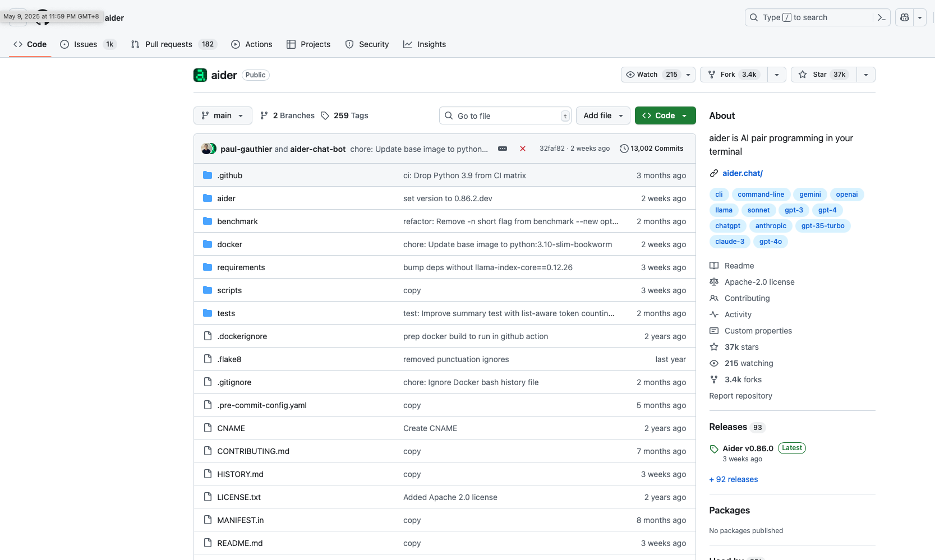Expand the Fork options dropdown arrow

point(777,75)
